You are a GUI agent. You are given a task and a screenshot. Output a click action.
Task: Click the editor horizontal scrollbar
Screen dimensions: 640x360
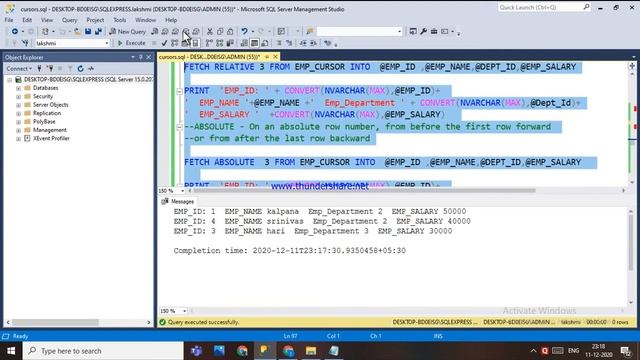point(364,191)
